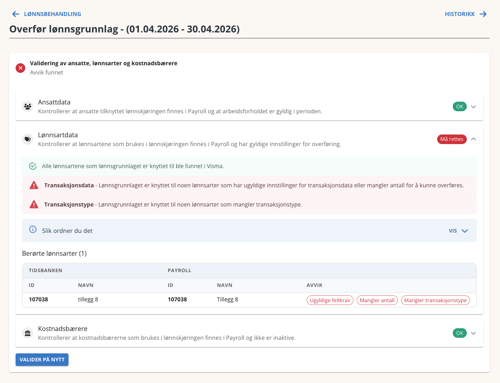Click the Valider på nytt button
500x383 pixels.
pyautogui.click(x=42, y=360)
